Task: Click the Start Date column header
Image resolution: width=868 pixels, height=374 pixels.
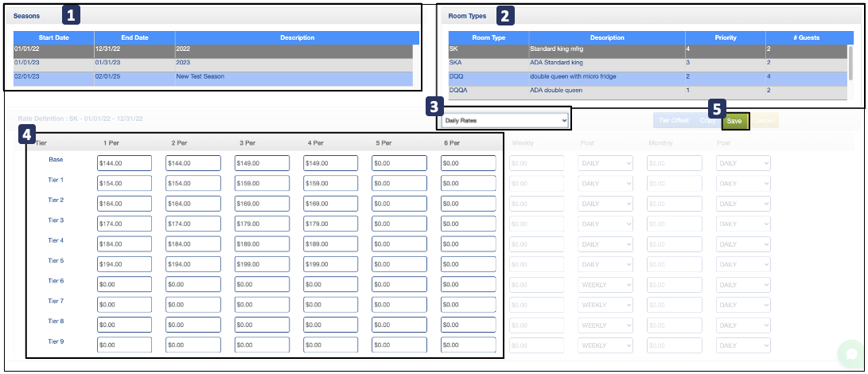Action: pyautogui.click(x=54, y=37)
